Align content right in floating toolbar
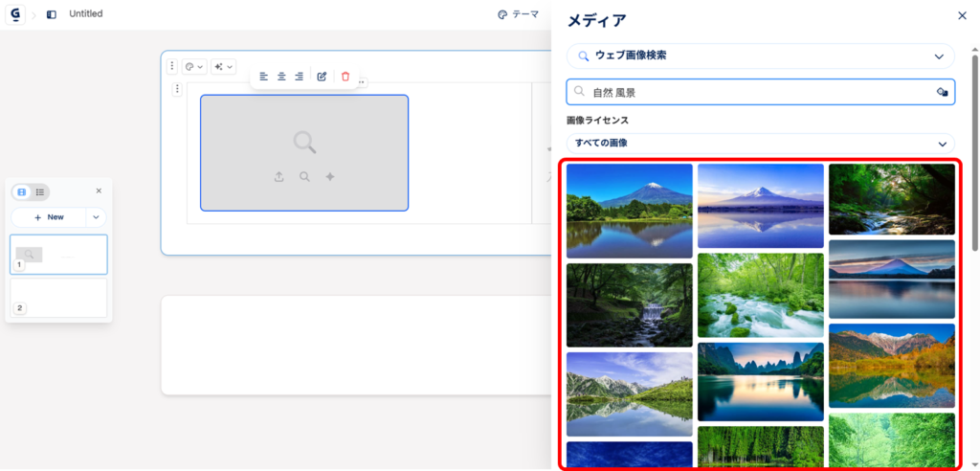Screen dimensions: 980x471 299,77
